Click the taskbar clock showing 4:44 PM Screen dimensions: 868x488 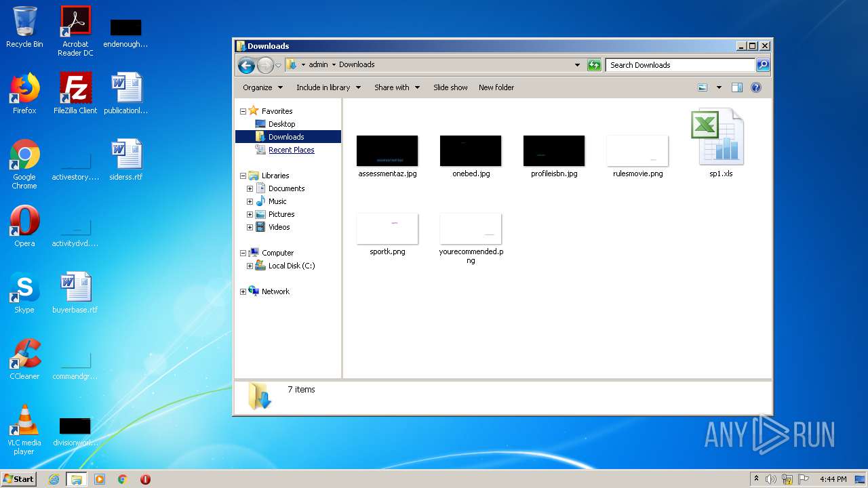833,479
